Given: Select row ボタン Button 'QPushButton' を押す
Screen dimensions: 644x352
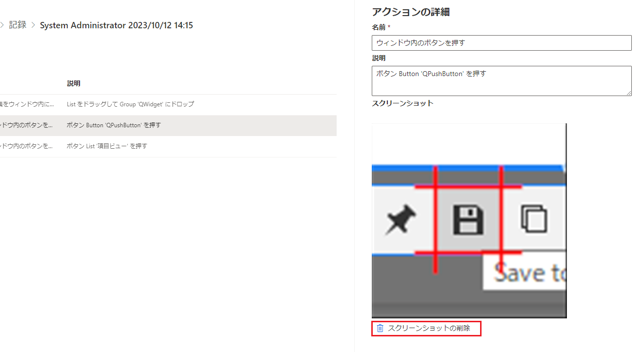Looking at the screenshot, I should [x=168, y=125].
